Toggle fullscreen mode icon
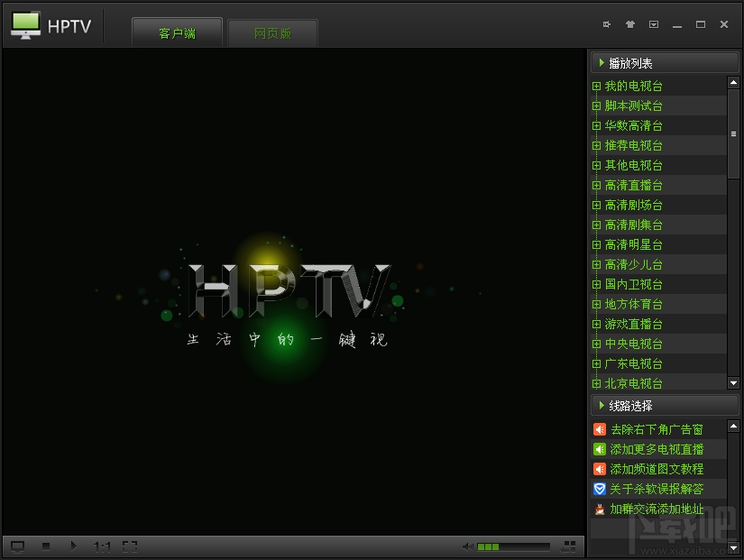This screenshot has width=744, height=560. pos(130,546)
